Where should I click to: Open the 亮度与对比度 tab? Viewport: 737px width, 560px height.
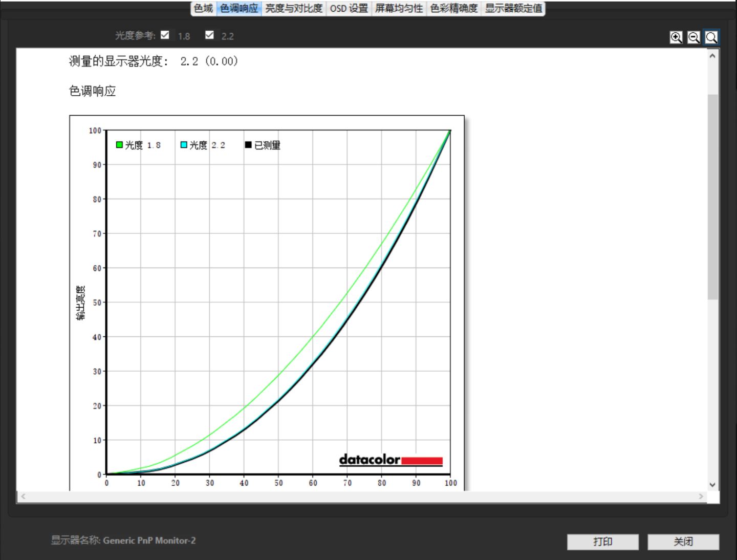coord(294,8)
